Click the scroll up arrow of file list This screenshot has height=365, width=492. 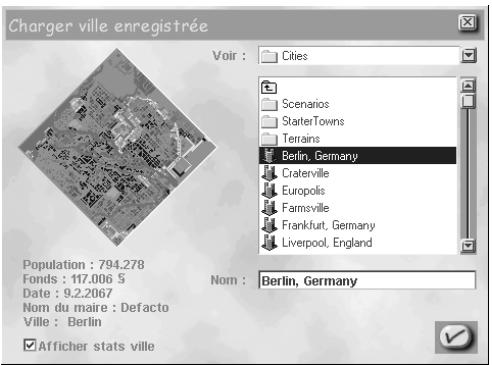click(468, 86)
